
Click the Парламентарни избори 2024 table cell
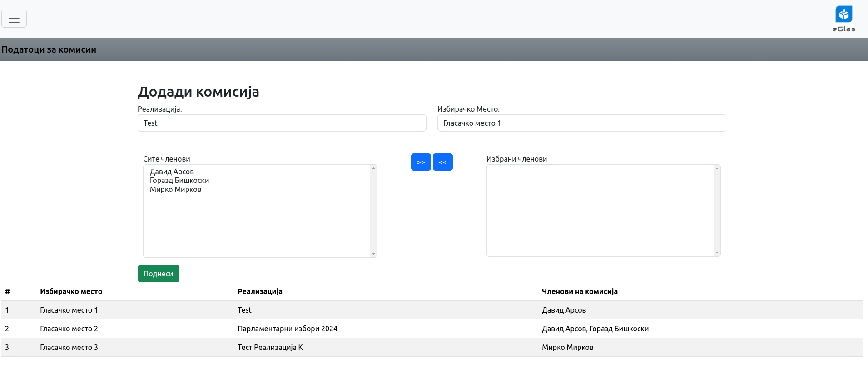(287, 329)
